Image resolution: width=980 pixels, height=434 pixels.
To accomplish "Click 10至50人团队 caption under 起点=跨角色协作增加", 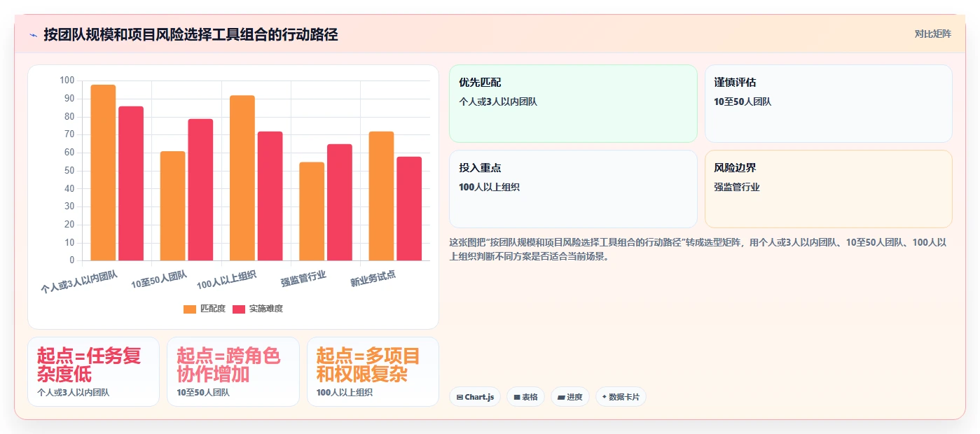I will point(203,393).
